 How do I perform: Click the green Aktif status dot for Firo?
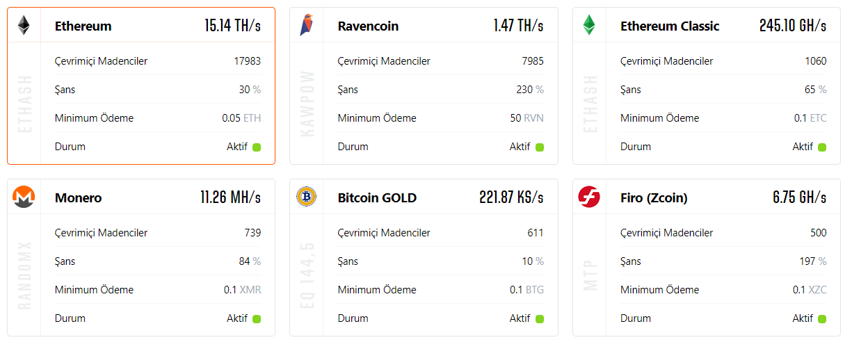(822, 319)
